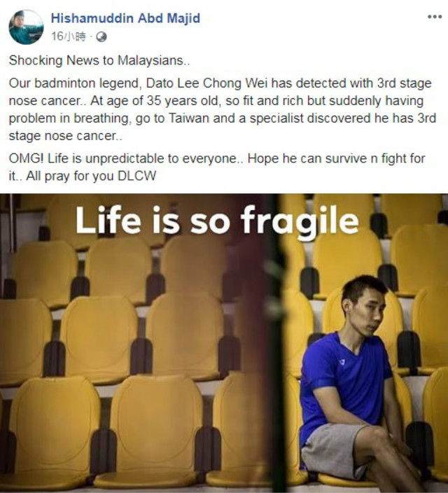
Task: Click the 'OMG! Life is unpredictable' paragraph
Action: [x=217, y=167]
